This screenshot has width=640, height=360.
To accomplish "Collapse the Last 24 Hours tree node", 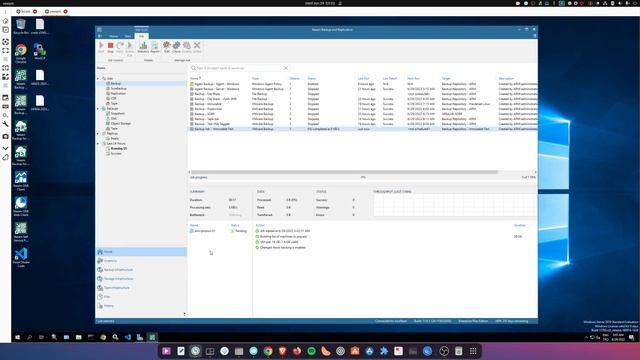I will pos(98,144).
